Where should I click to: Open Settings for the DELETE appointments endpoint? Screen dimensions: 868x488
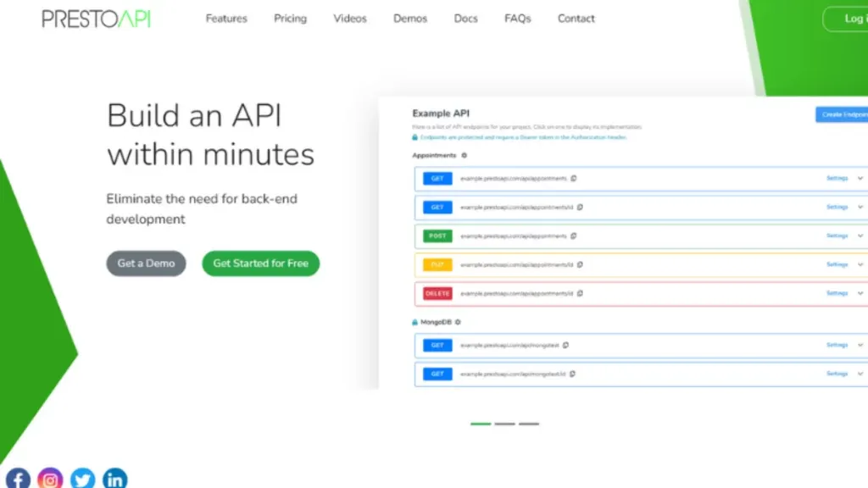coord(837,293)
